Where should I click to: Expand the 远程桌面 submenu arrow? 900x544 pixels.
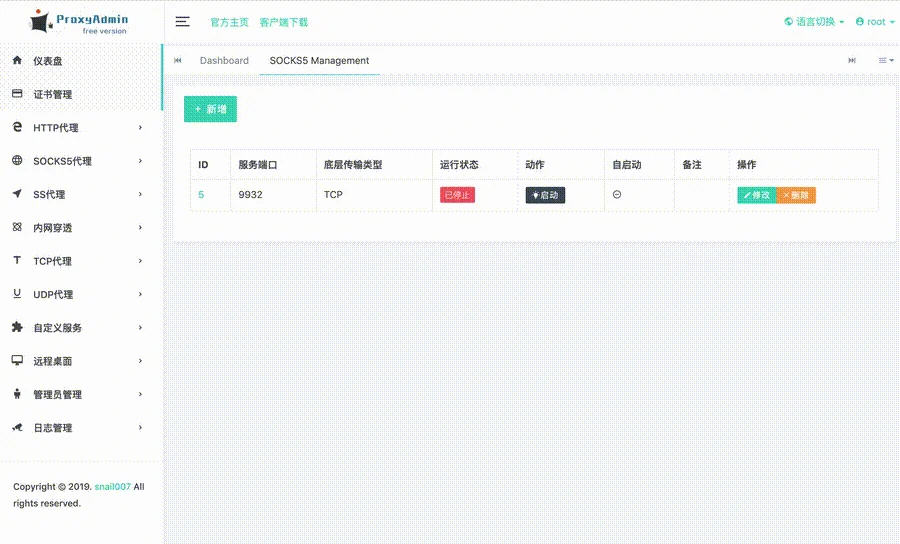[x=140, y=360]
